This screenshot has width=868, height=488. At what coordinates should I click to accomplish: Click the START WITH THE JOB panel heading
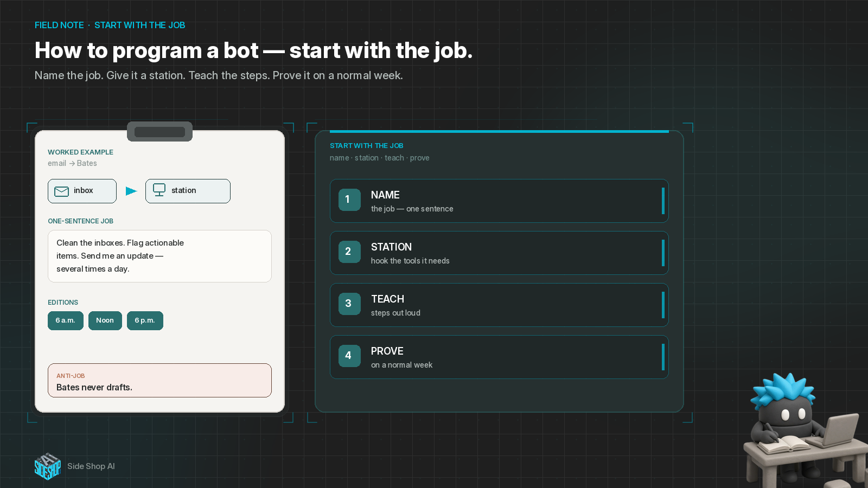pyautogui.click(x=367, y=146)
